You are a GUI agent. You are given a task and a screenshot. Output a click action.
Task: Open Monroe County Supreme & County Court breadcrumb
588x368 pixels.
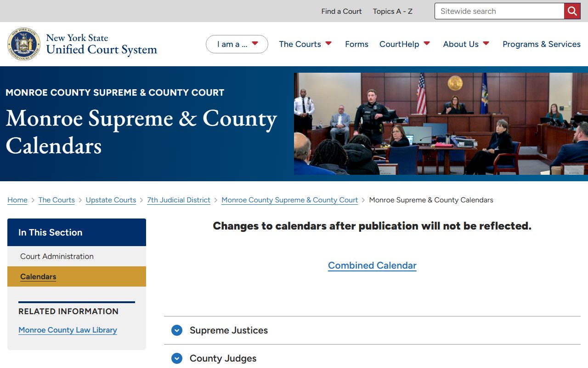pos(289,200)
